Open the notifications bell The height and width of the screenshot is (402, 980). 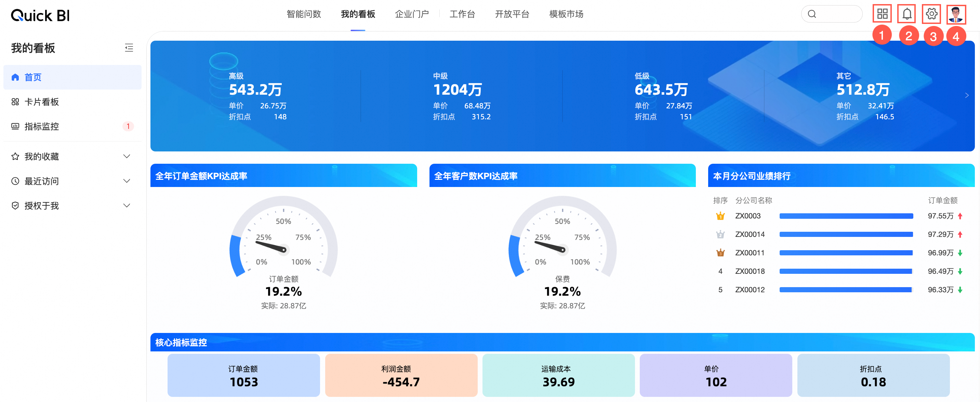pyautogui.click(x=906, y=14)
